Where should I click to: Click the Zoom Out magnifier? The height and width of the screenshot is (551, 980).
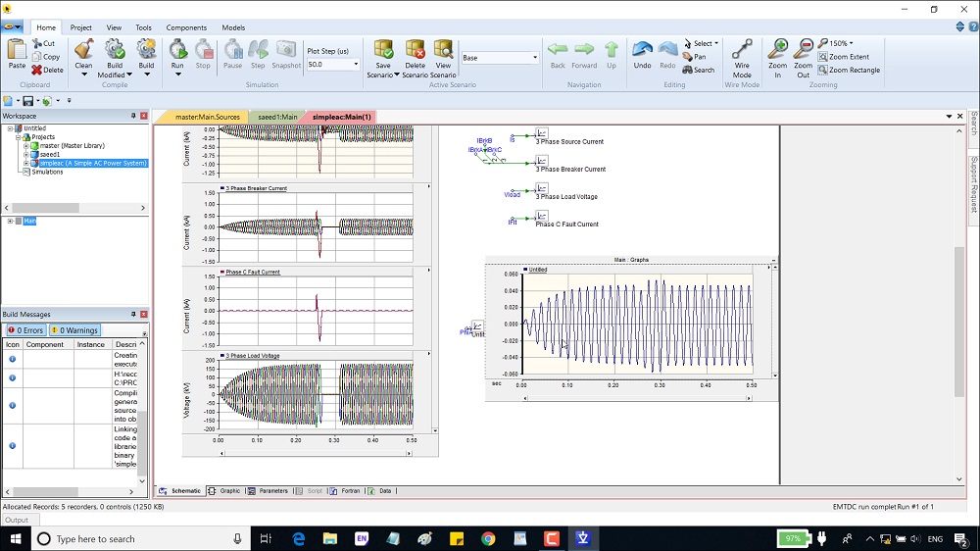click(x=804, y=49)
